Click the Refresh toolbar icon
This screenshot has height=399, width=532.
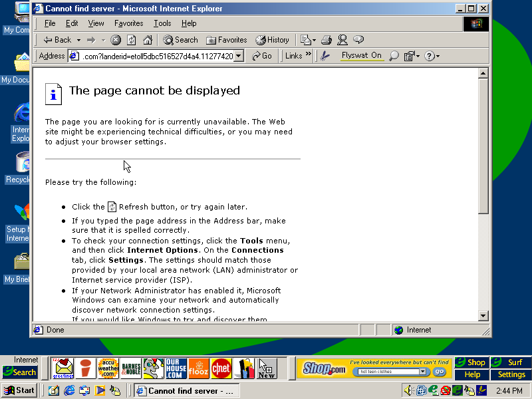(x=132, y=40)
